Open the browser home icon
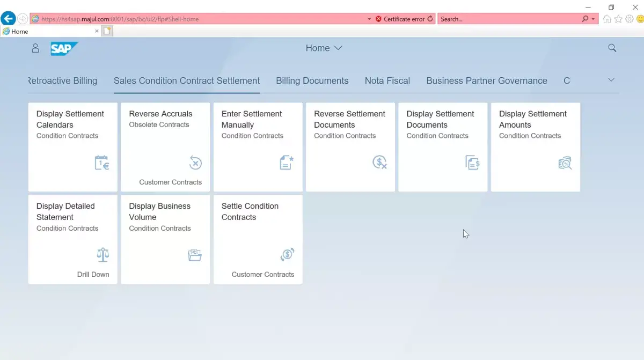This screenshot has height=360, width=644. click(x=607, y=19)
